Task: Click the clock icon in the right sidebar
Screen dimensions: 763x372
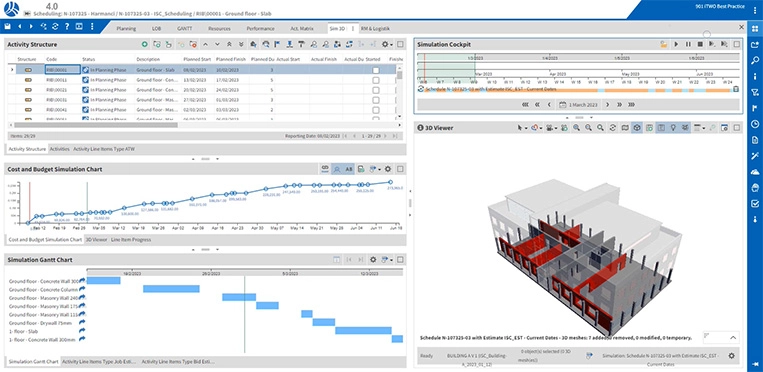Action: (755, 124)
